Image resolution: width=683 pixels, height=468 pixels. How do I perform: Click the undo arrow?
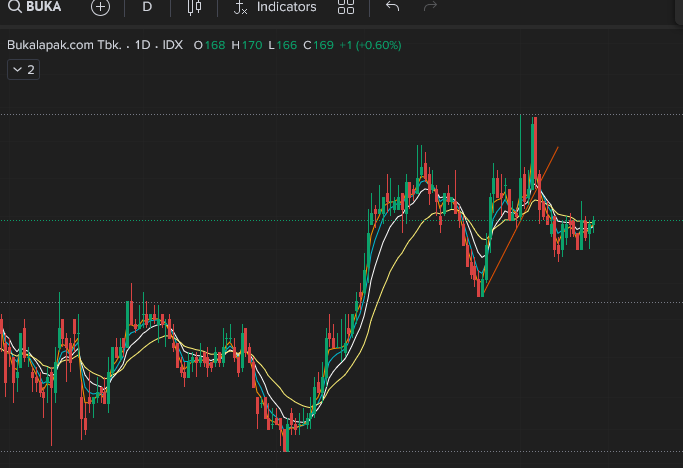(392, 7)
